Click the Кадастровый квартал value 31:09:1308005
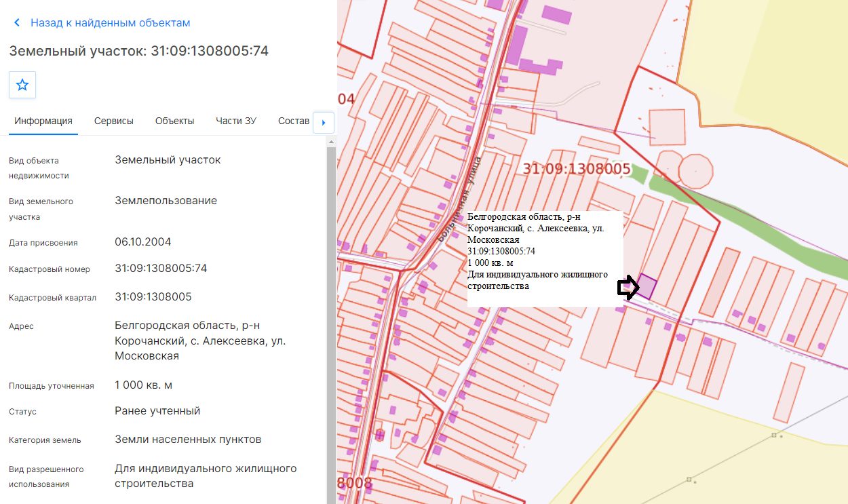 [153, 297]
